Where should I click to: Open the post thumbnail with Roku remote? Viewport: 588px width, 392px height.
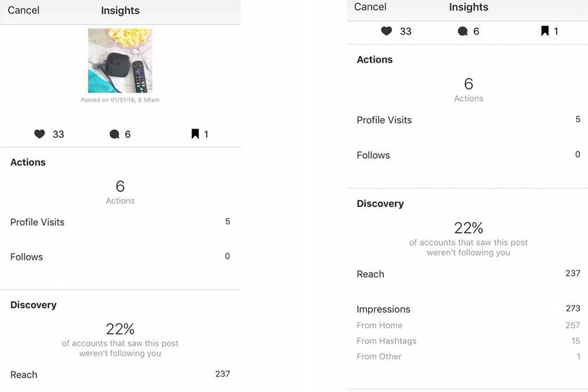[120, 61]
